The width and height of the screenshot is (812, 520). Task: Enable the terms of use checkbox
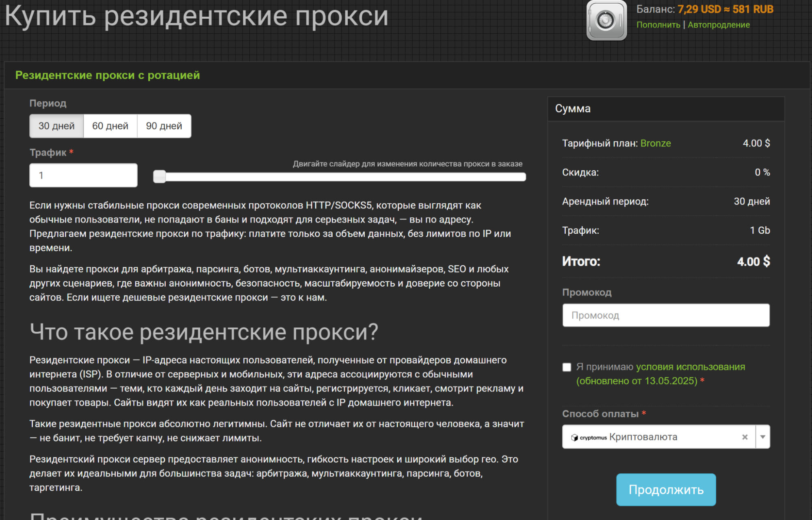567,367
